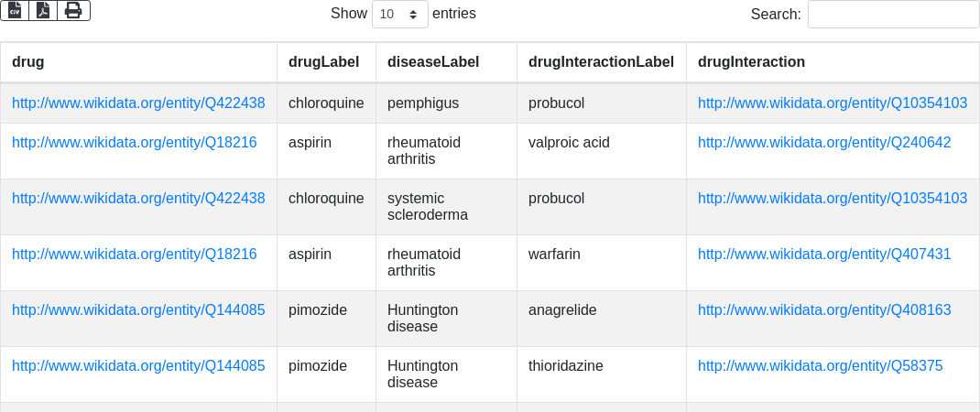980x412 pixels.
Task: Open pimozide Q144085 link in anagrelide row
Action: pos(138,310)
